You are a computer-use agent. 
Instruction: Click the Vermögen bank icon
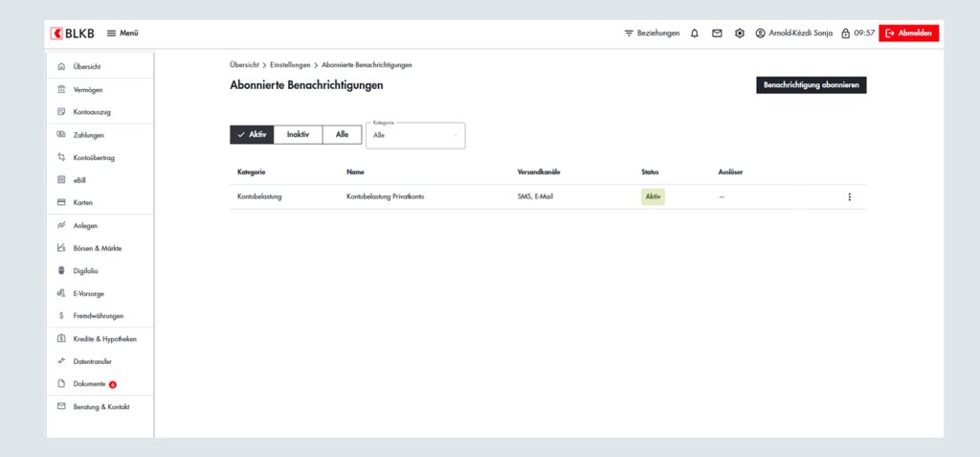(61, 89)
